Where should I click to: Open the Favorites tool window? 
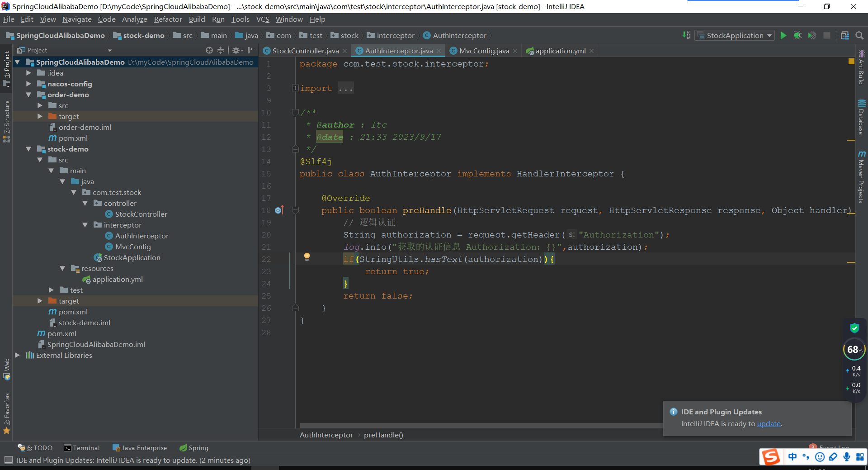pos(6,413)
